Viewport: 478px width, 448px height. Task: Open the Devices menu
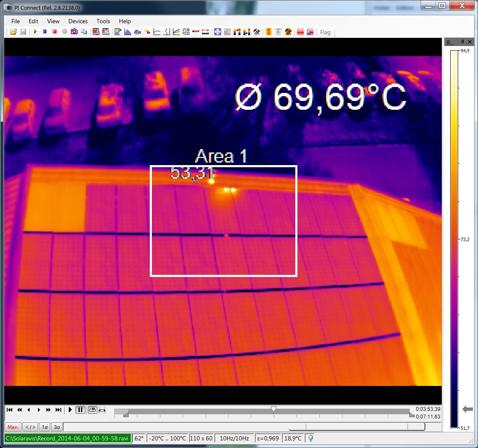(x=78, y=21)
